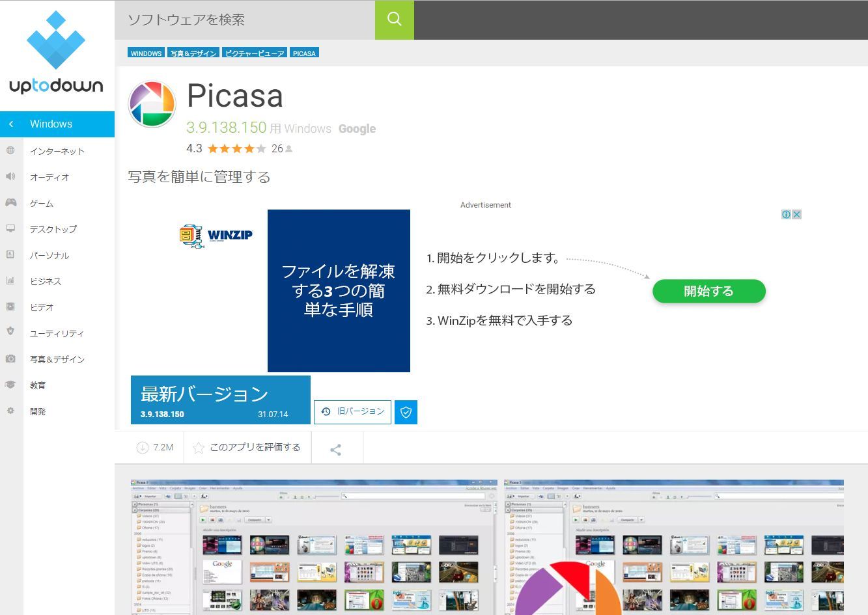The image size is (868, 615).
Task: Select the Windows sidebar header
Action: (57, 124)
